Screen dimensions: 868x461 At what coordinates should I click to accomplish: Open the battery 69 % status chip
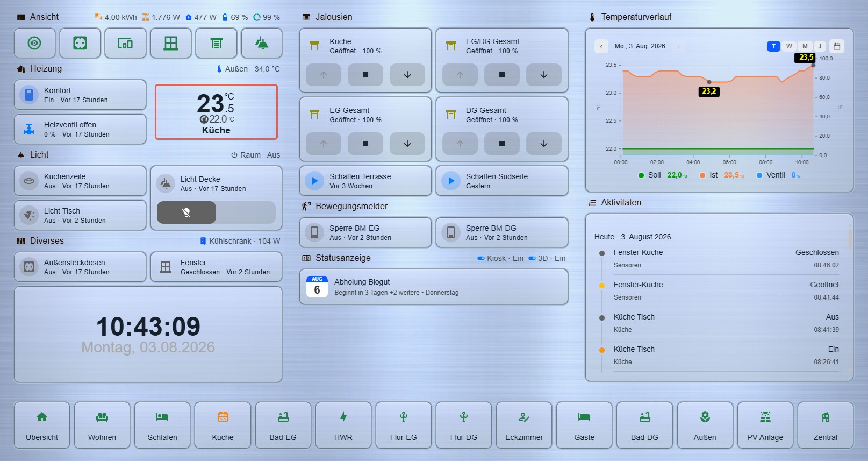[x=235, y=17]
